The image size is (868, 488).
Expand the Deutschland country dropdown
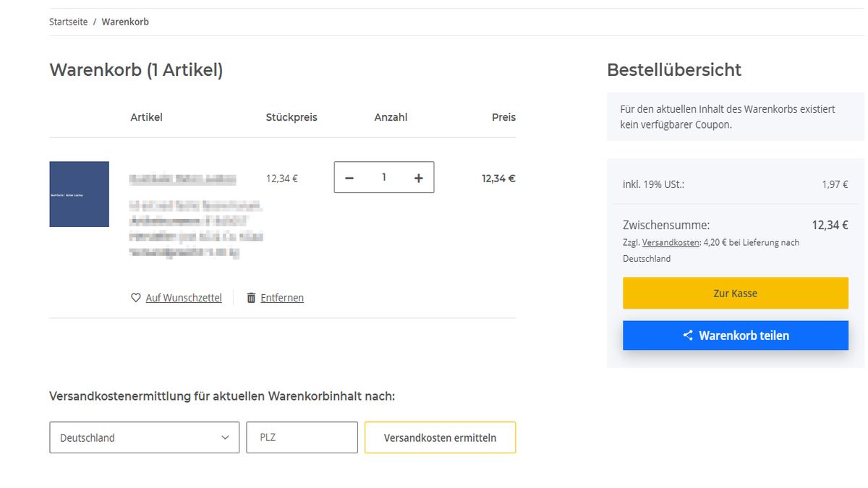[x=144, y=437]
